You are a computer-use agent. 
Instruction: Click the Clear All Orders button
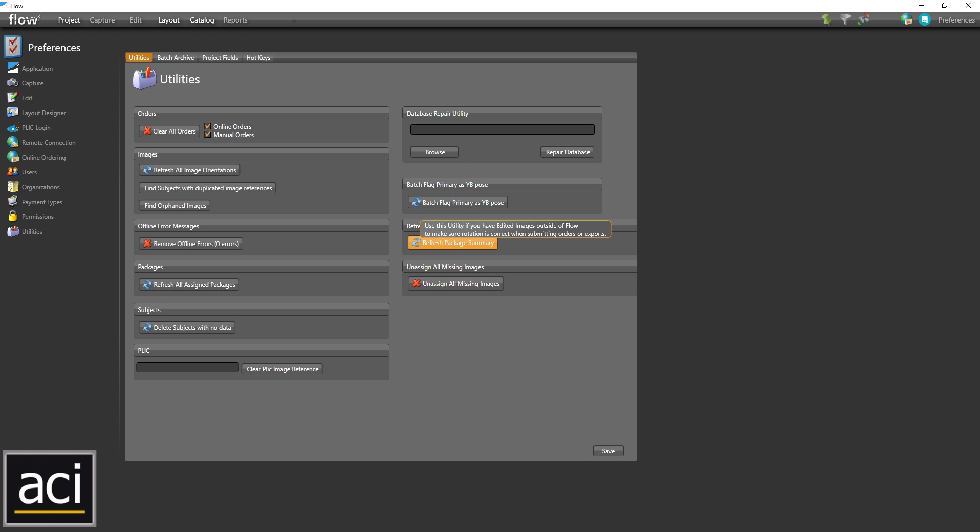pyautogui.click(x=169, y=131)
